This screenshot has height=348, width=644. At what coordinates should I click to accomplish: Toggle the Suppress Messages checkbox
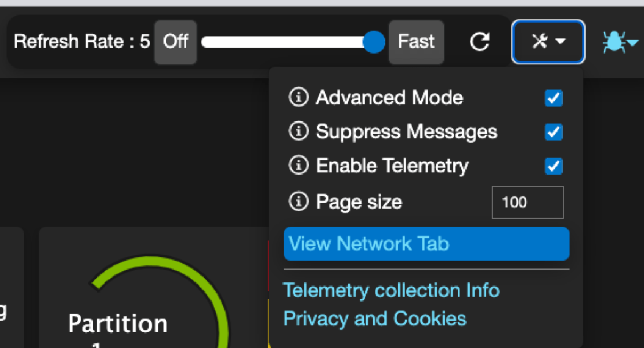[553, 132]
